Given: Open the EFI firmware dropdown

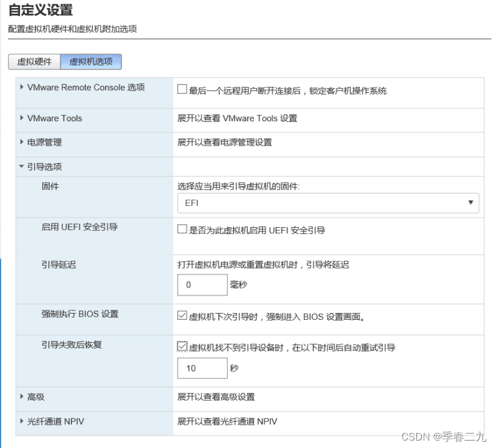Looking at the screenshot, I should tap(328, 203).
